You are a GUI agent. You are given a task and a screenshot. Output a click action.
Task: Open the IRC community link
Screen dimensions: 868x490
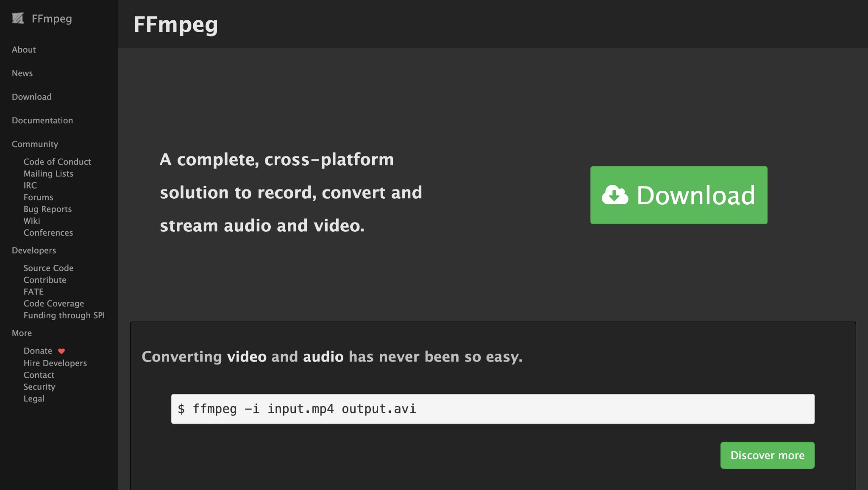30,185
